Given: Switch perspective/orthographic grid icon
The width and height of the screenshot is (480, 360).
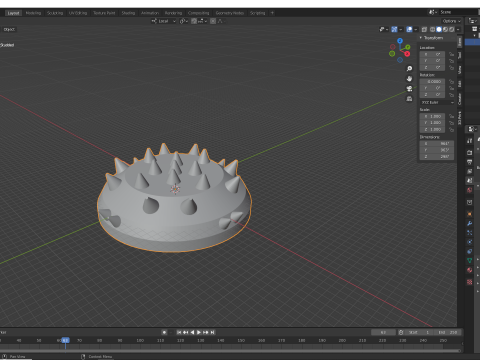Looking at the screenshot, I should (x=409, y=99).
